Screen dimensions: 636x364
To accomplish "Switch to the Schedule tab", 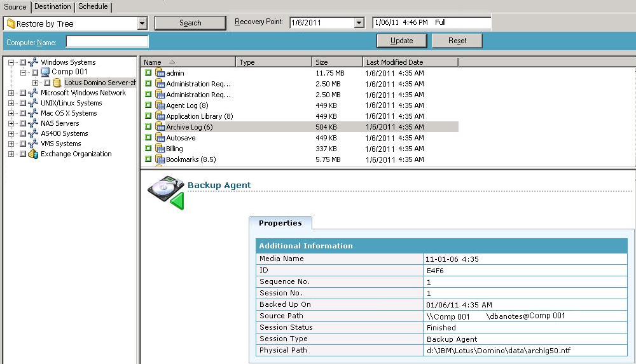I will [93, 6].
